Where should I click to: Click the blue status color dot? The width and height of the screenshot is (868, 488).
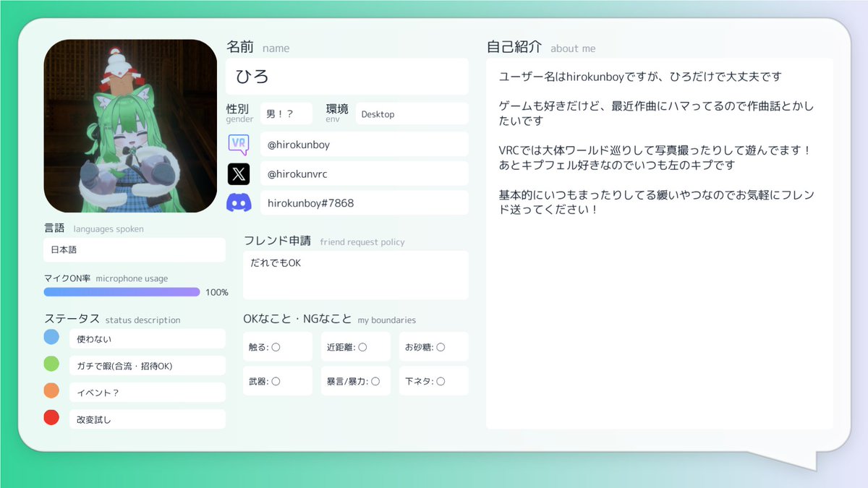click(51, 337)
